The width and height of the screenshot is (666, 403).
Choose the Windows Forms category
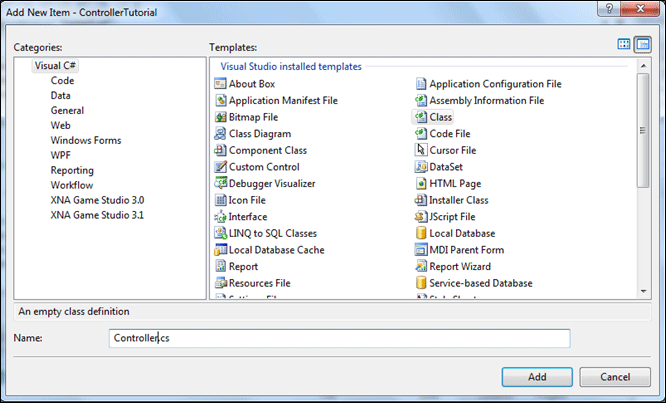(86, 140)
